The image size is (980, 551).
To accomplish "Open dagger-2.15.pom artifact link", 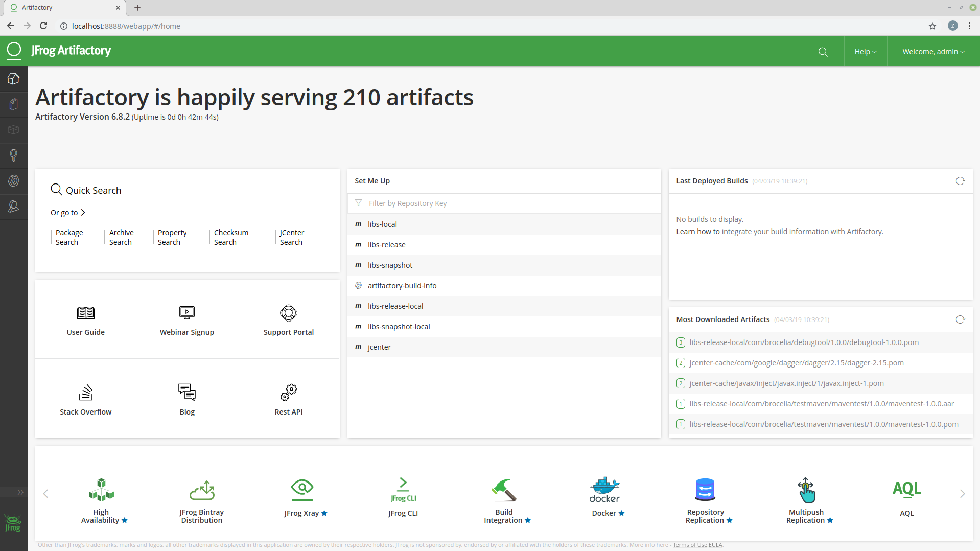I will (x=796, y=363).
